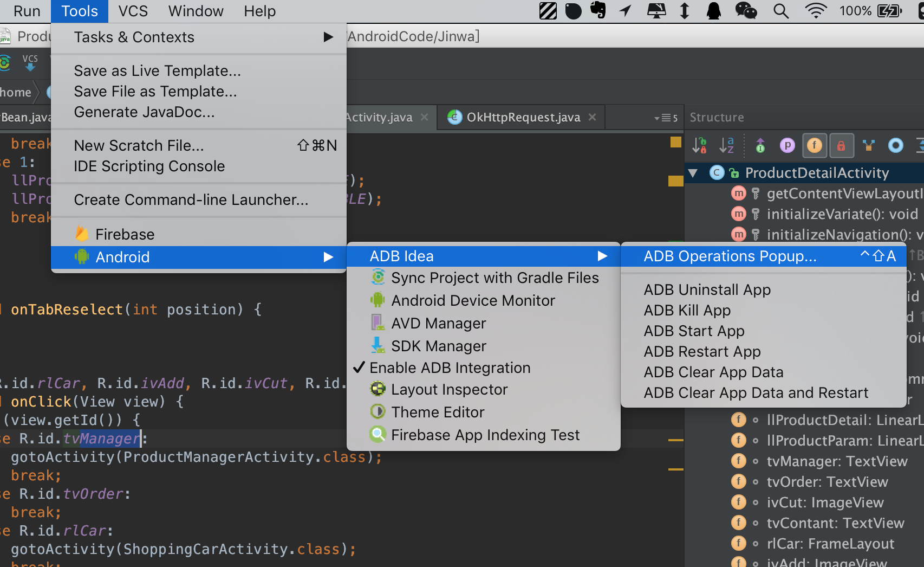Image resolution: width=924 pixels, height=567 pixels.
Task: Click field icon beside llProductDetail
Action: [x=739, y=420]
